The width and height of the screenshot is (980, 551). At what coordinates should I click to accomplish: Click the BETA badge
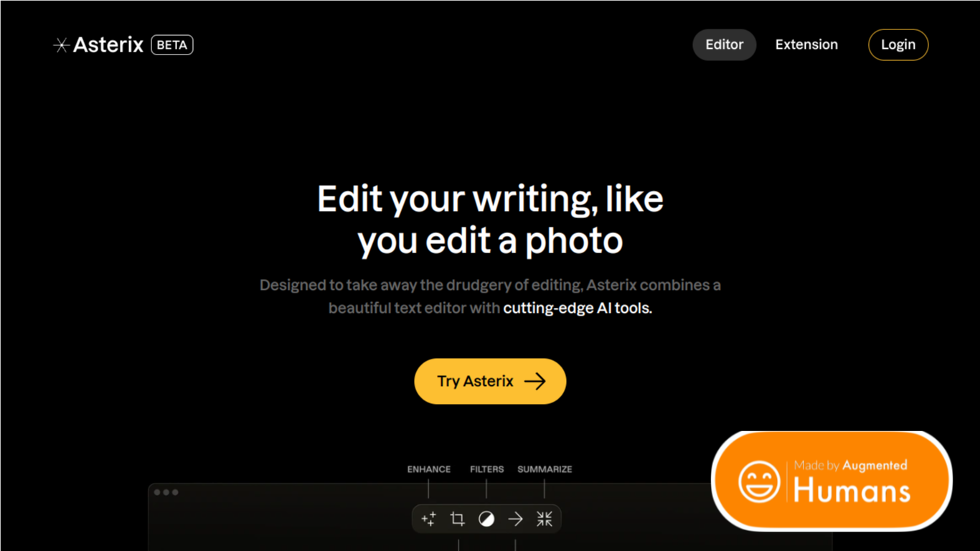pyautogui.click(x=172, y=44)
